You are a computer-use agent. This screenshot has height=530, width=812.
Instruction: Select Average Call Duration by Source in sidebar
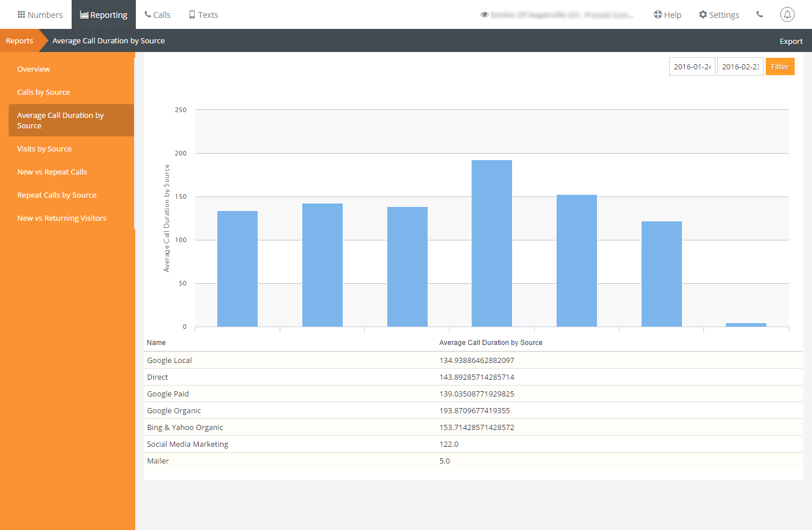(71, 120)
